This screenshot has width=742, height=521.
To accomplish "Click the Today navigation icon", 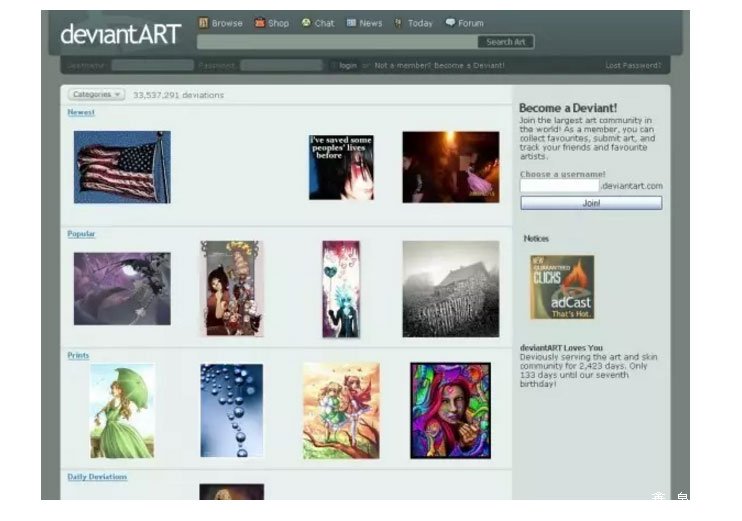I will pos(398,23).
